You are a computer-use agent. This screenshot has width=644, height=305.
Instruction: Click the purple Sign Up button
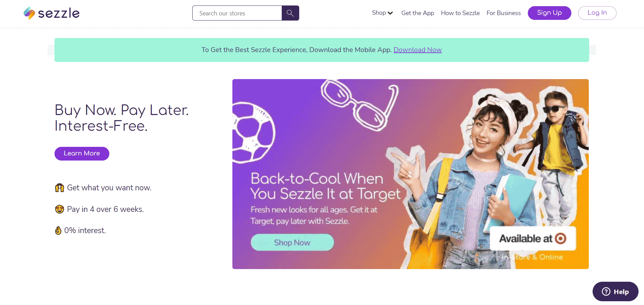pos(549,13)
